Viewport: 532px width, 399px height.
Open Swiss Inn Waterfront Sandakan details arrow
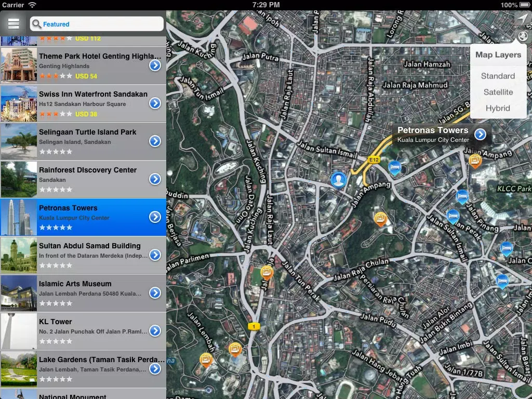[155, 103]
